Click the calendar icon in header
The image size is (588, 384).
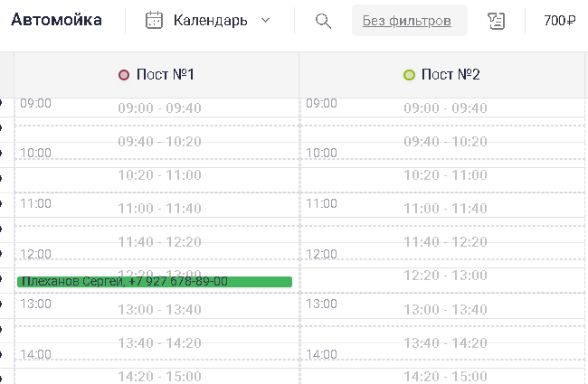click(154, 21)
